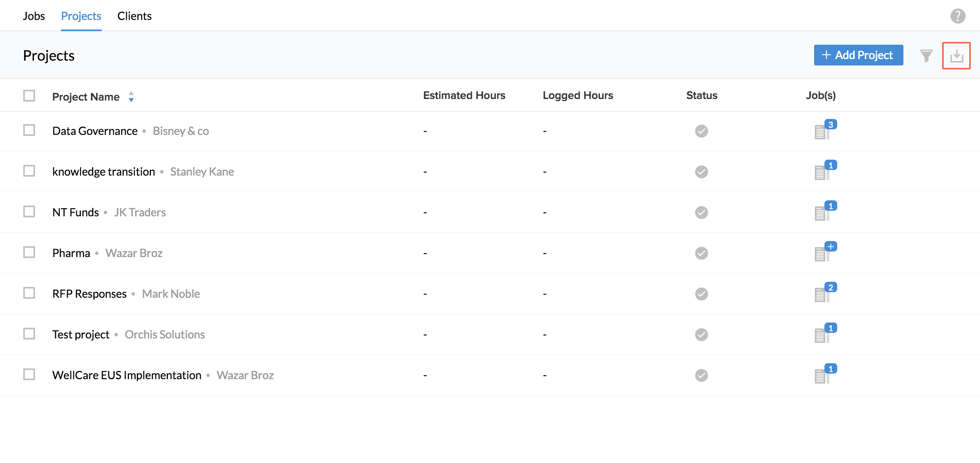Viewport: 980px width, 463px height.
Task: Select the Data Governance row checkbox
Action: pyautogui.click(x=29, y=130)
